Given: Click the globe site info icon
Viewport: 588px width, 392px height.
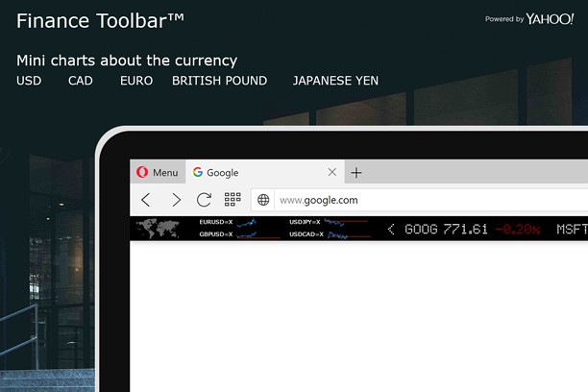Looking at the screenshot, I should pyautogui.click(x=263, y=200).
